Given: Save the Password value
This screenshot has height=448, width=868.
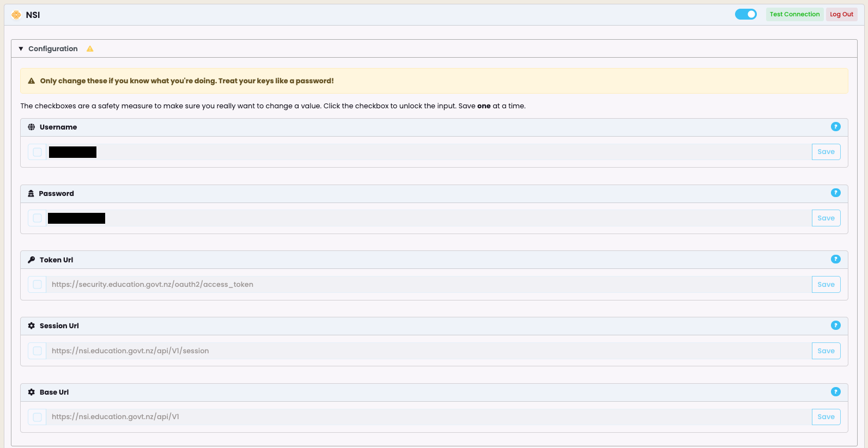Looking at the screenshot, I should point(826,218).
